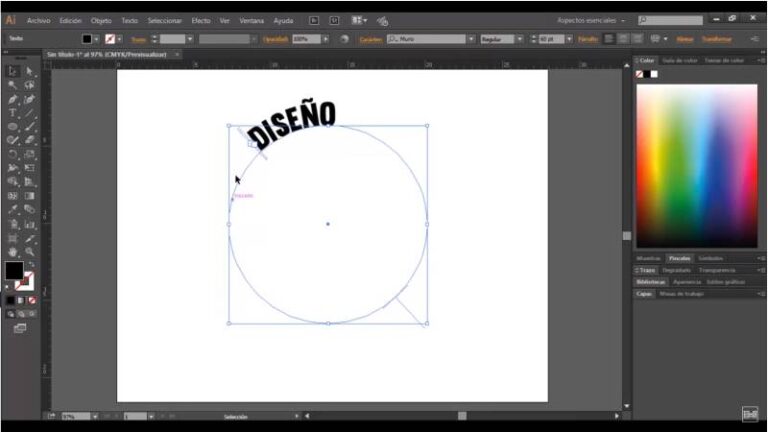
Task: Enable left paragraph alignment
Action: click(x=609, y=39)
